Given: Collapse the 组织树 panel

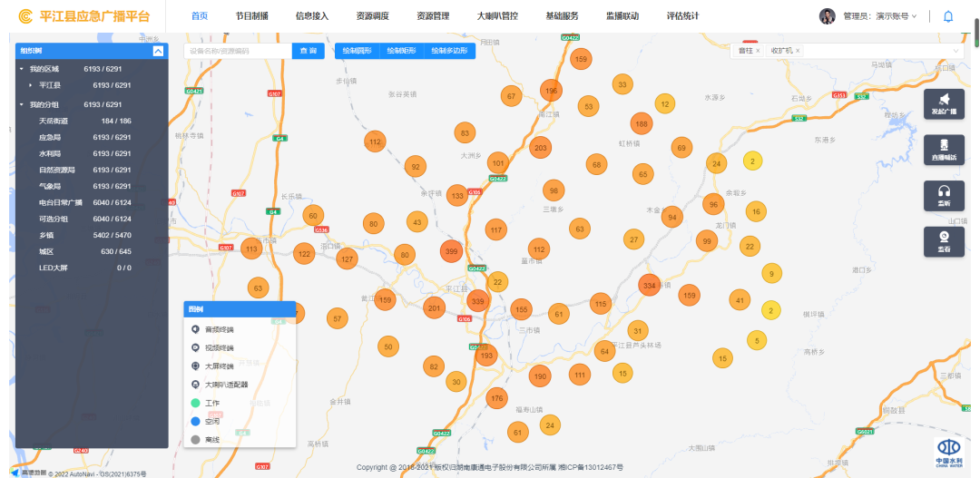Looking at the screenshot, I should (x=158, y=51).
